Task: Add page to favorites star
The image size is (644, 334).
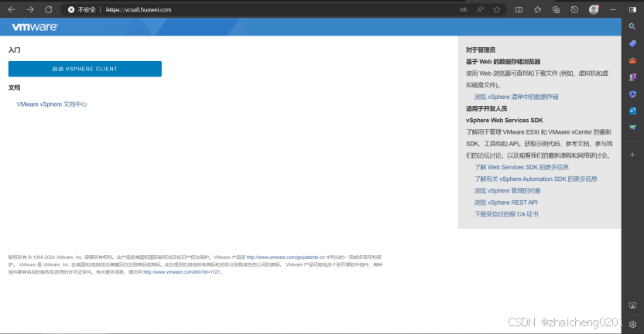Action: click(497, 9)
